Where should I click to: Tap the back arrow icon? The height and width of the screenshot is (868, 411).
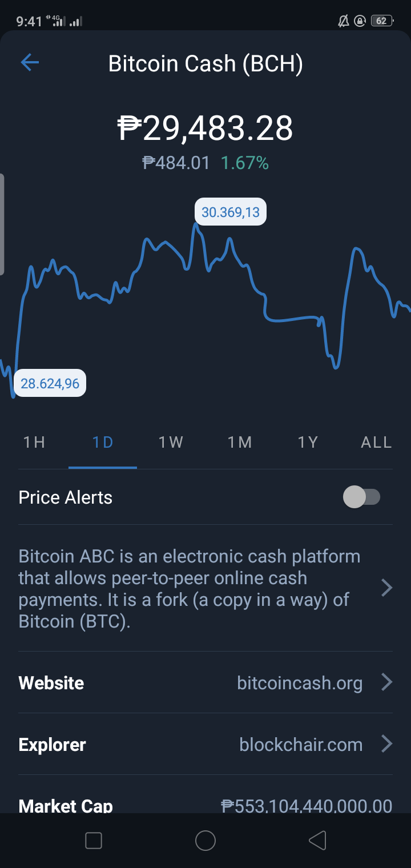point(30,63)
